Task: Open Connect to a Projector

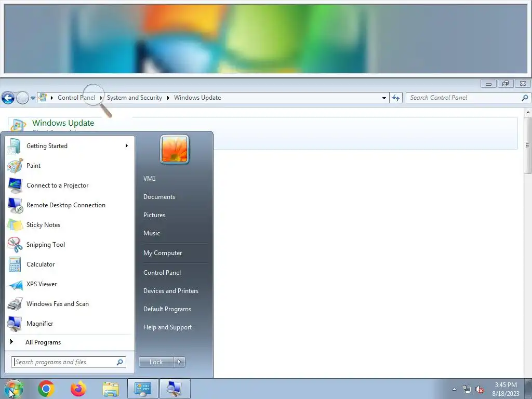Action: pyautogui.click(x=70, y=185)
